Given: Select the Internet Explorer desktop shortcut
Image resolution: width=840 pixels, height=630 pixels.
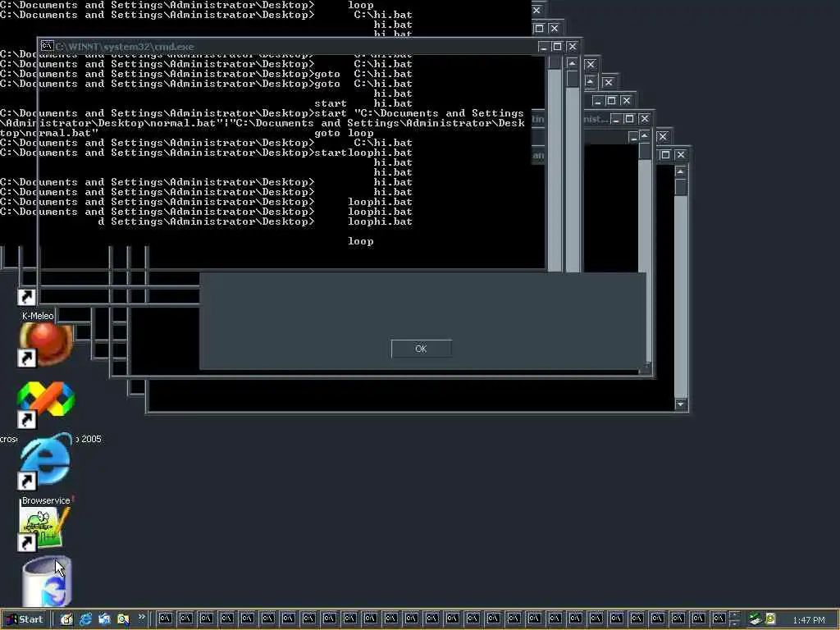Looking at the screenshot, I should point(45,461).
